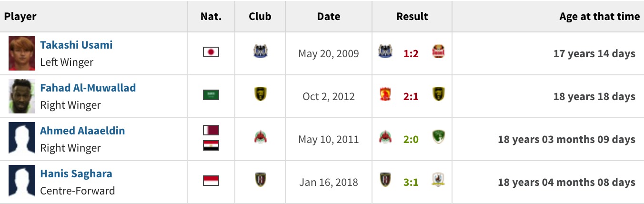Image resolution: width=644 pixels, height=204 pixels.
Task: Open Takashi Usami's player profile link
Action: [76, 45]
